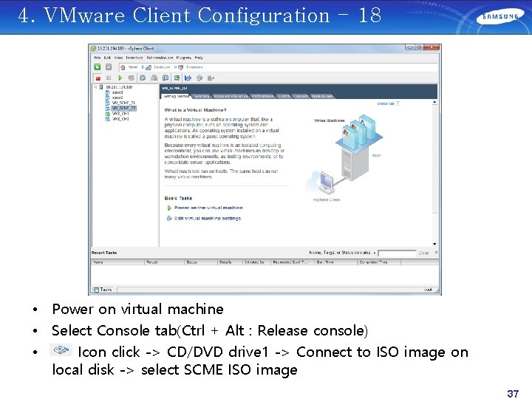Click the Details column header
This screenshot has width=532, height=399.
230,262
